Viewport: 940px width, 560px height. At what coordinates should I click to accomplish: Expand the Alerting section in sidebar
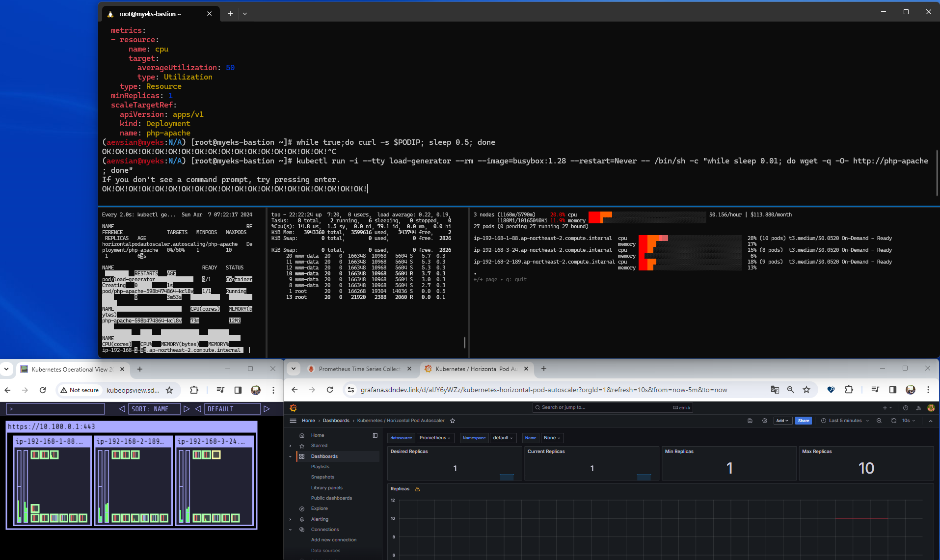[290, 519]
